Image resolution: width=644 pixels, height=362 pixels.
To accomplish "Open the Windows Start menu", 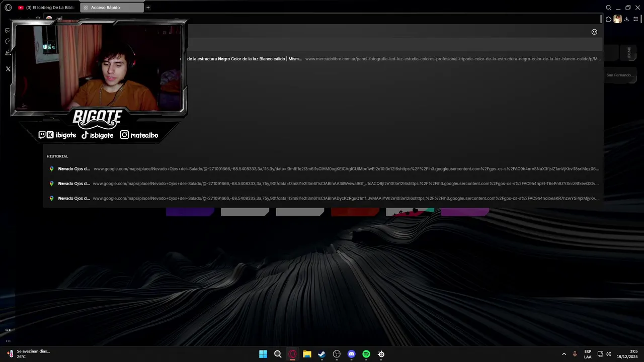I will click(x=263, y=354).
